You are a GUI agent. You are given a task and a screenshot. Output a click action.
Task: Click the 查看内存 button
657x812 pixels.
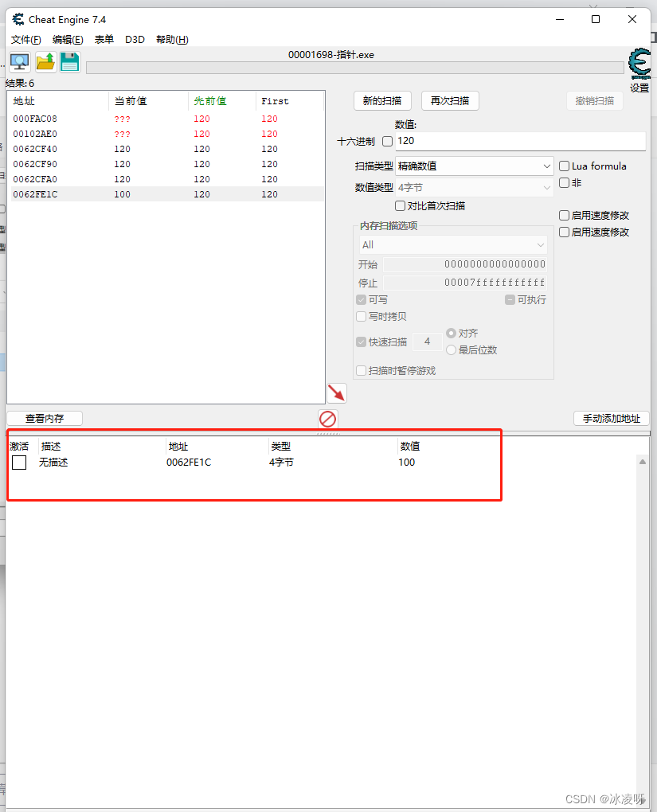[45, 419]
